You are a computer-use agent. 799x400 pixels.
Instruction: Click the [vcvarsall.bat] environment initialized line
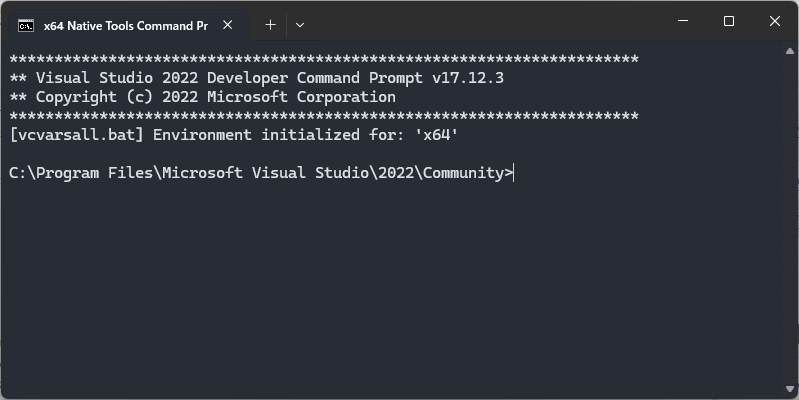(x=234, y=135)
